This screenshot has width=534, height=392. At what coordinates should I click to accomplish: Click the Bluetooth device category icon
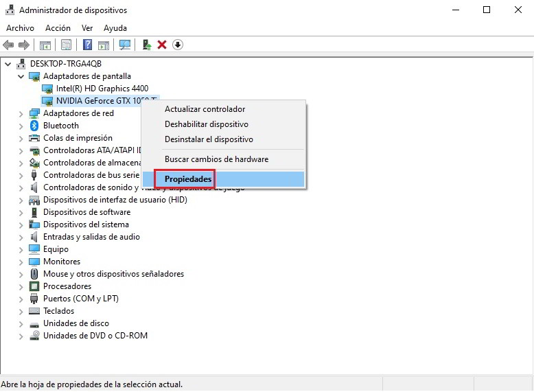point(35,126)
